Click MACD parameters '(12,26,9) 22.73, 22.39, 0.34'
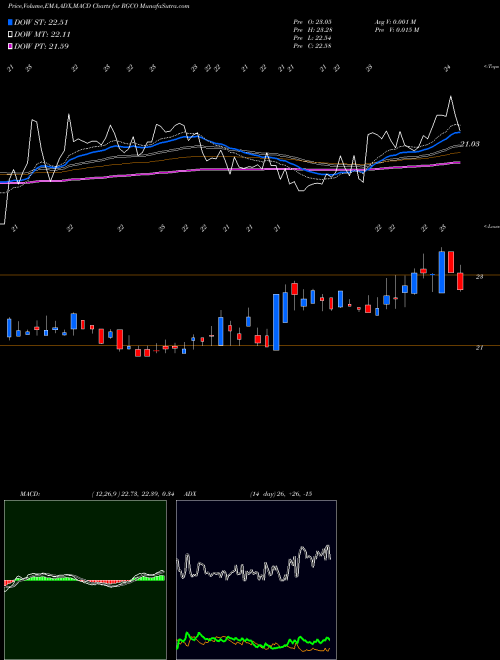500x660 pixels. coord(133,494)
